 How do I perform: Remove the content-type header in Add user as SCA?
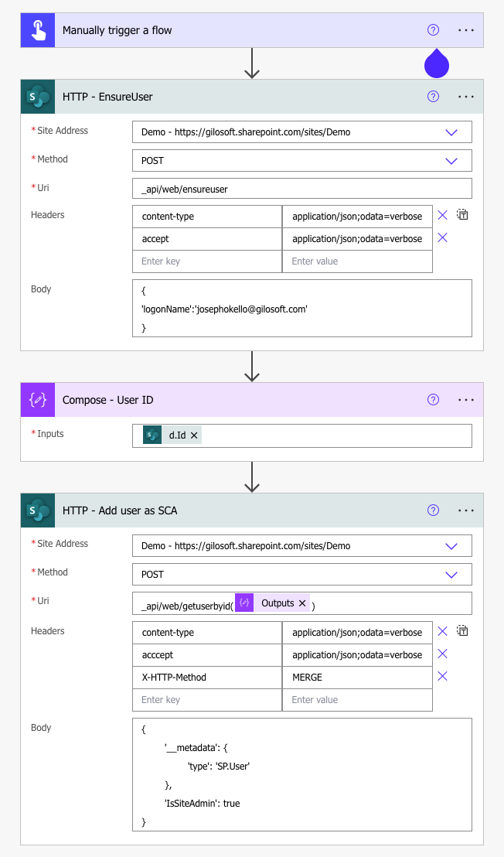(x=442, y=631)
